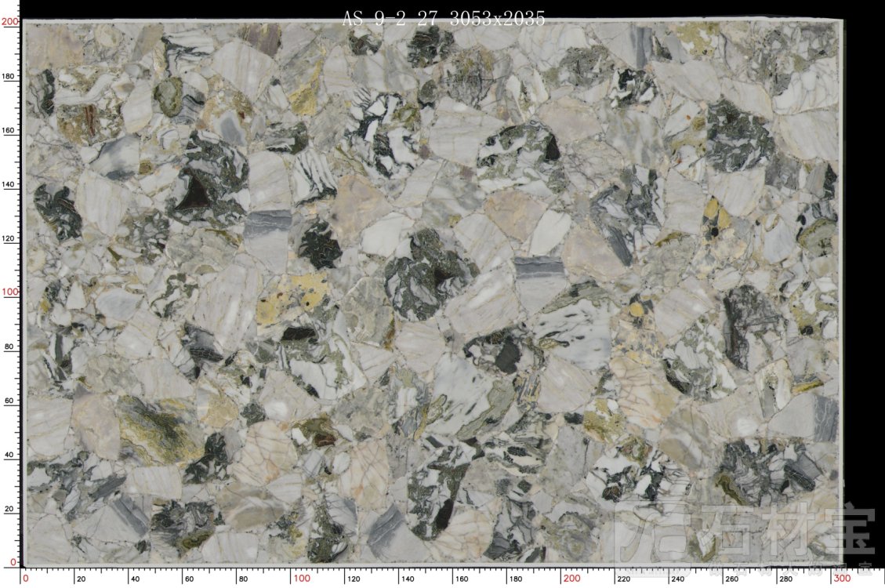The image size is (885, 588).
Task: Click the 80 mark on horizontal ruler
Action: pyautogui.click(x=242, y=579)
